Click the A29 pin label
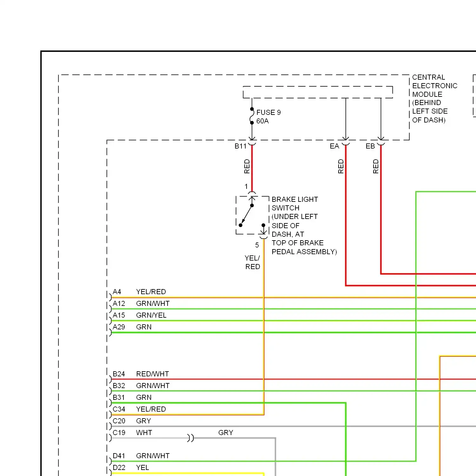The width and height of the screenshot is (476, 476). pyautogui.click(x=119, y=327)
